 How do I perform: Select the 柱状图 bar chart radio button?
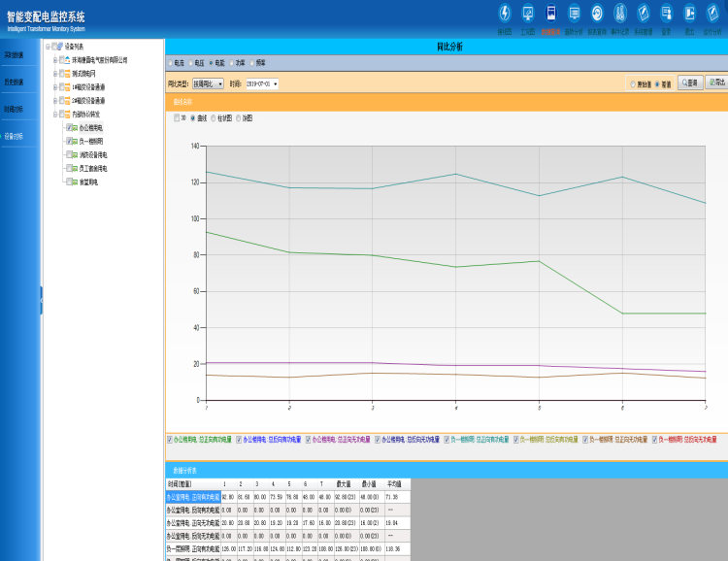(214, 117)
